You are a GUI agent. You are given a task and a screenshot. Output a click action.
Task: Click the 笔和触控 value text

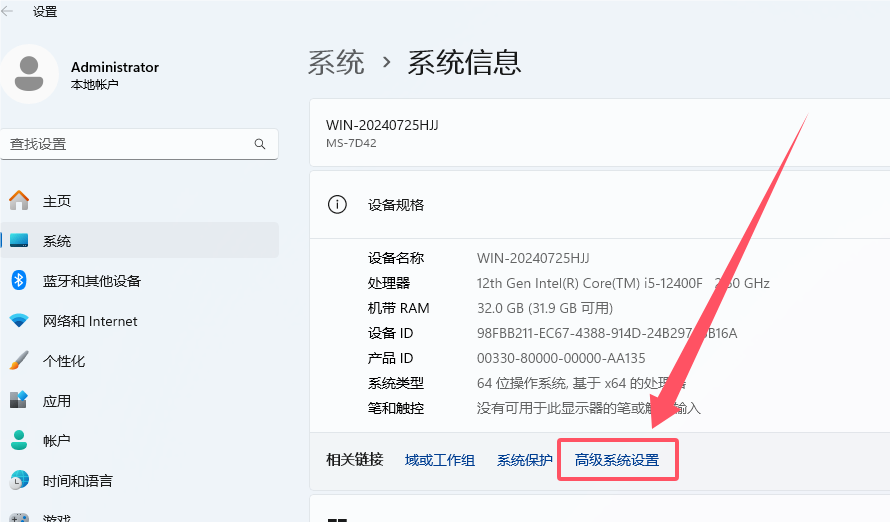coord(589,408)
